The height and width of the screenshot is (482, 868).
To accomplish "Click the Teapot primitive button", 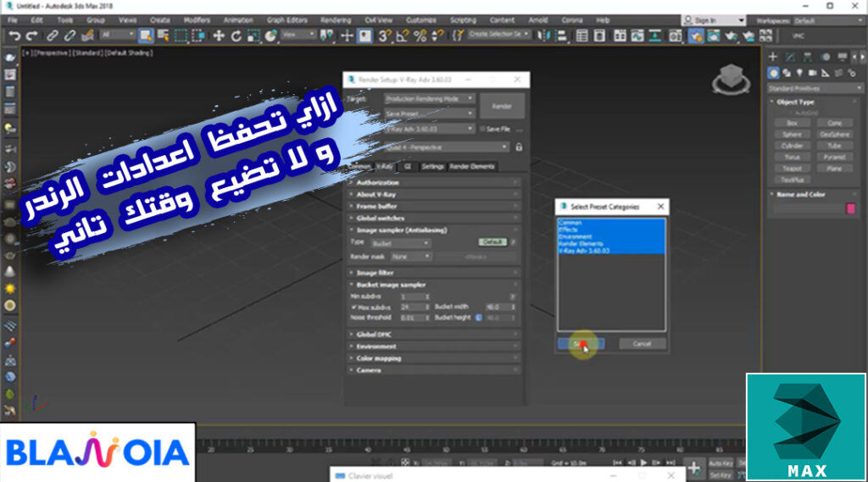I will (x=792, y=169).
